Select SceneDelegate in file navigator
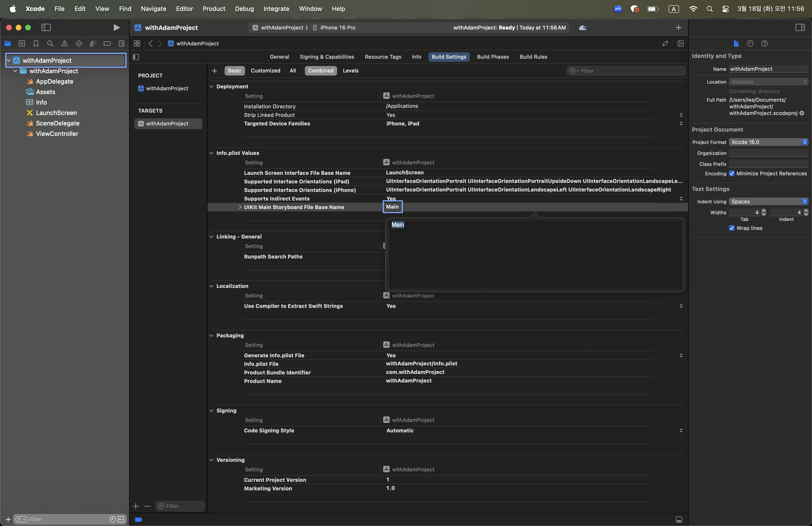The height and width of the screenshot is (526, 812). tap(58, 123)
